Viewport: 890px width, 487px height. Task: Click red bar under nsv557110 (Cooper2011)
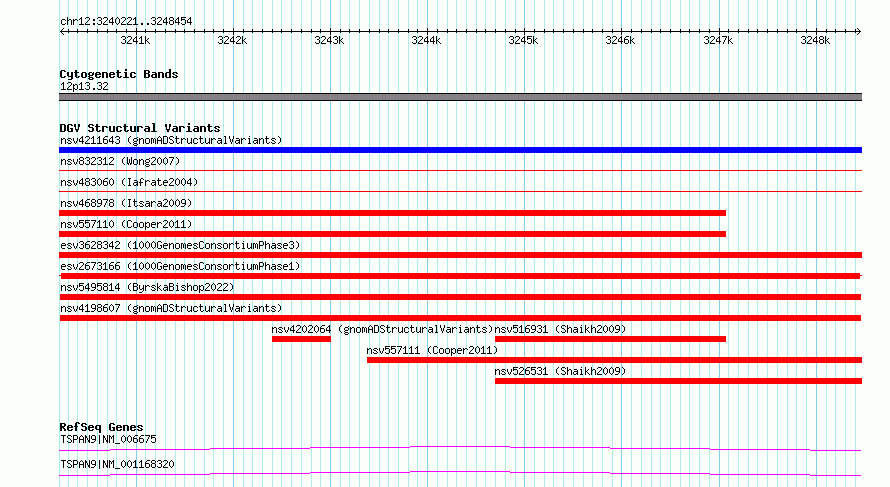coord(392,234)
